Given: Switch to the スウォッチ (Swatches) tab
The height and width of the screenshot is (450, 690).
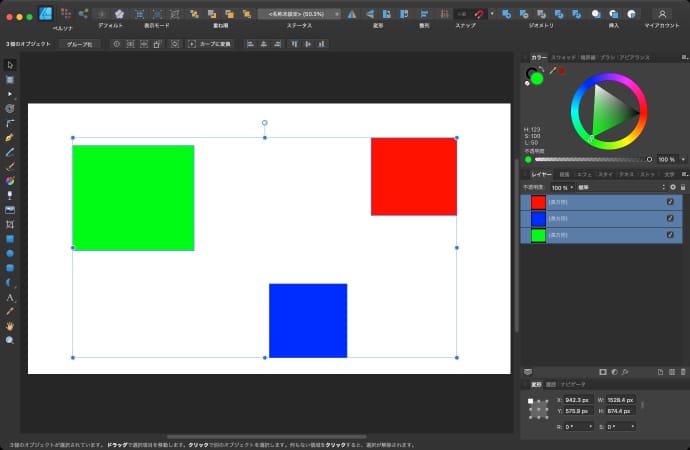Looking at the screenshot, I should coord(563,57).
